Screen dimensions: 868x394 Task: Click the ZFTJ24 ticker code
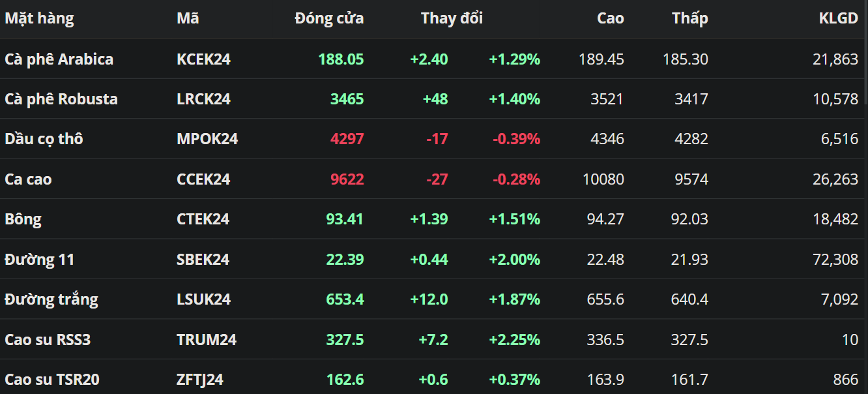(x=200, y=380)
